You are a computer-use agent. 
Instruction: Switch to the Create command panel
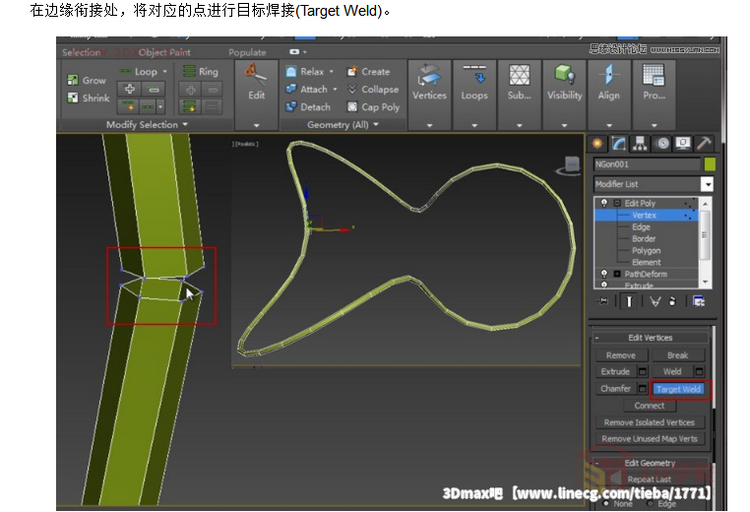pyautogui.click(x=597, y=144)
